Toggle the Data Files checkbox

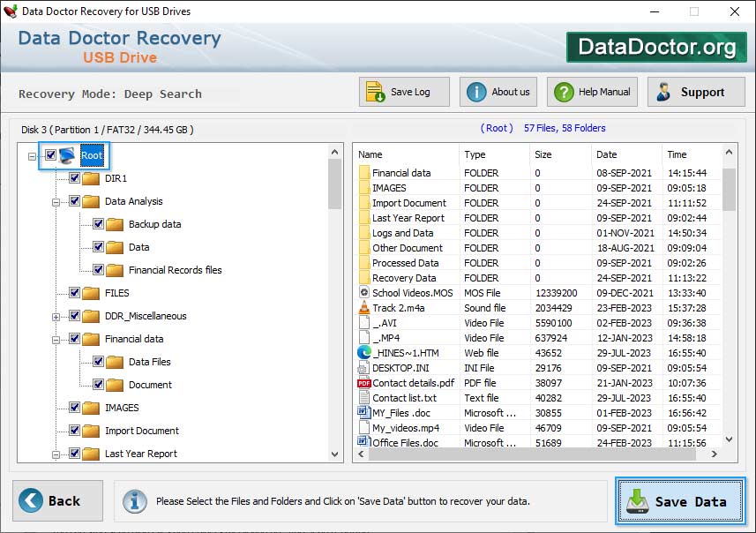point(98,361)
